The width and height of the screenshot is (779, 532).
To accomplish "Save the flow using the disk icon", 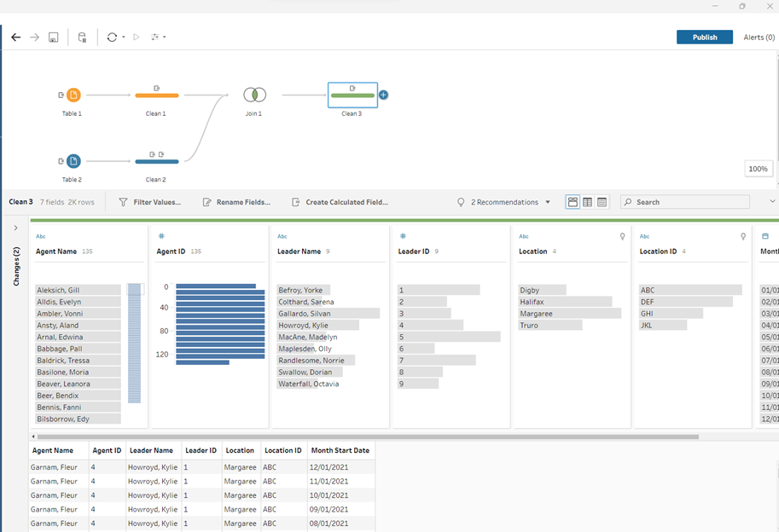I will point(53,38).
